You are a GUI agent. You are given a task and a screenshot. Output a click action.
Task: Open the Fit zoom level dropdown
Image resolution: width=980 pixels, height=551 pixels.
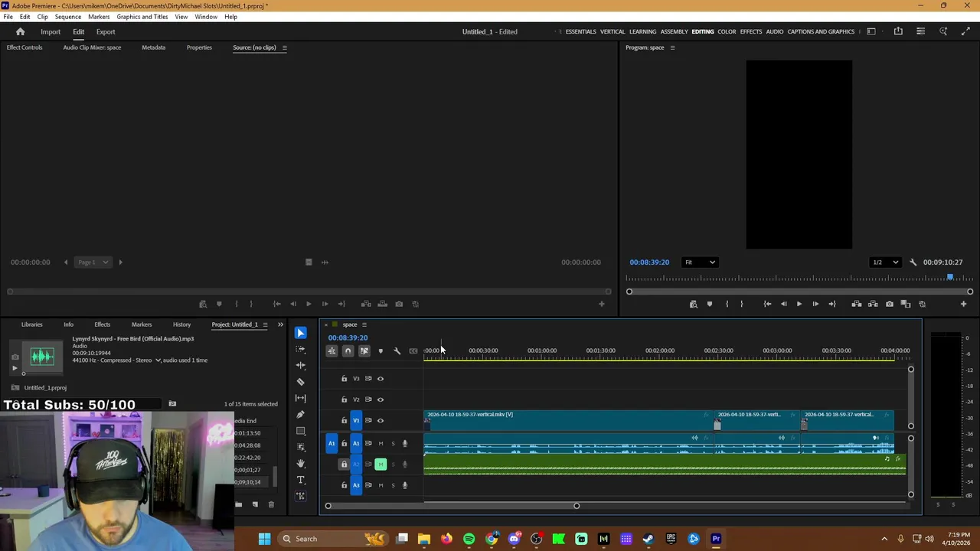tap(700, 262)
